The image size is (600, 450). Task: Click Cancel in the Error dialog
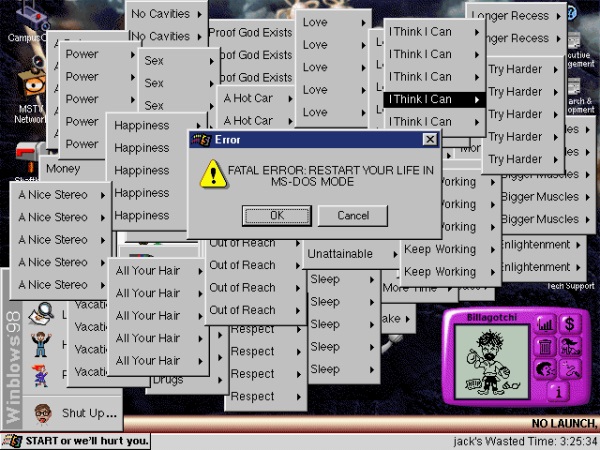[353, 215]
